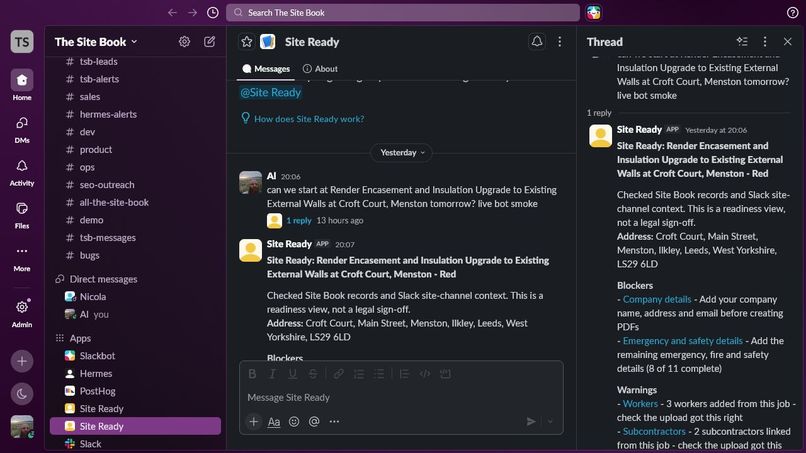
Task: Click the How does Site Ready work? link
Action: click(308, 119)
